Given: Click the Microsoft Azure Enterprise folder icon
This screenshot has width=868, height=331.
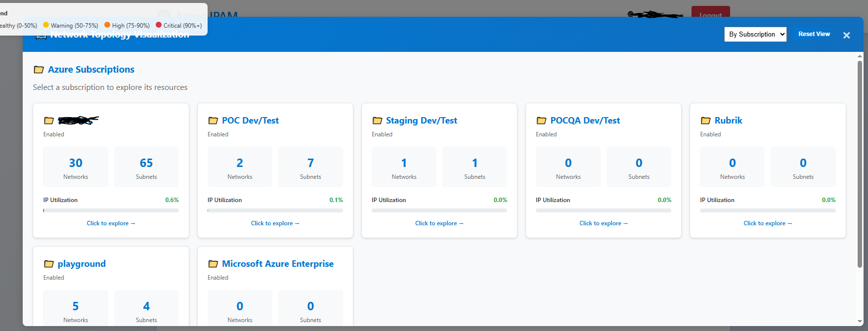Looking at the screenshot, I should [213, 264].
